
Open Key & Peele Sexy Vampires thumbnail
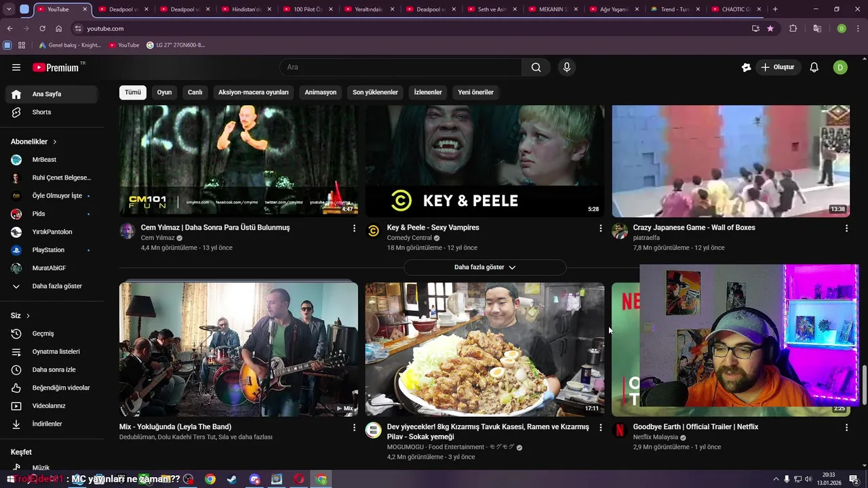tap(485, 161)
